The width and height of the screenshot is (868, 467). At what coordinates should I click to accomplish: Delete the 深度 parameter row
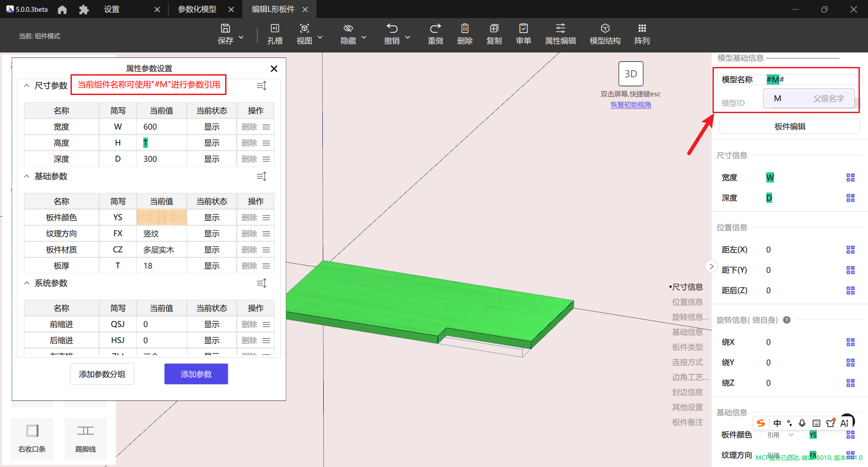[x=249, y=159]
